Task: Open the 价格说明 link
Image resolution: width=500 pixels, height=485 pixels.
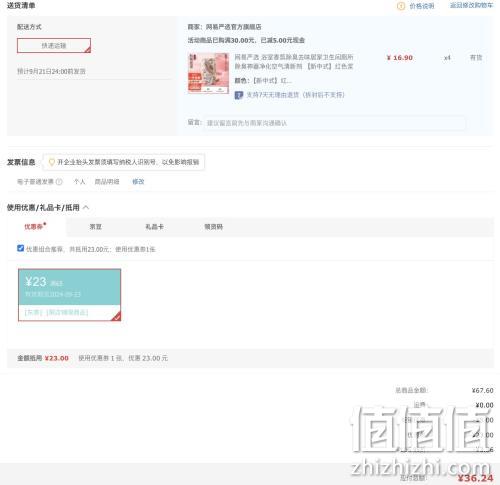Action: 422,6
